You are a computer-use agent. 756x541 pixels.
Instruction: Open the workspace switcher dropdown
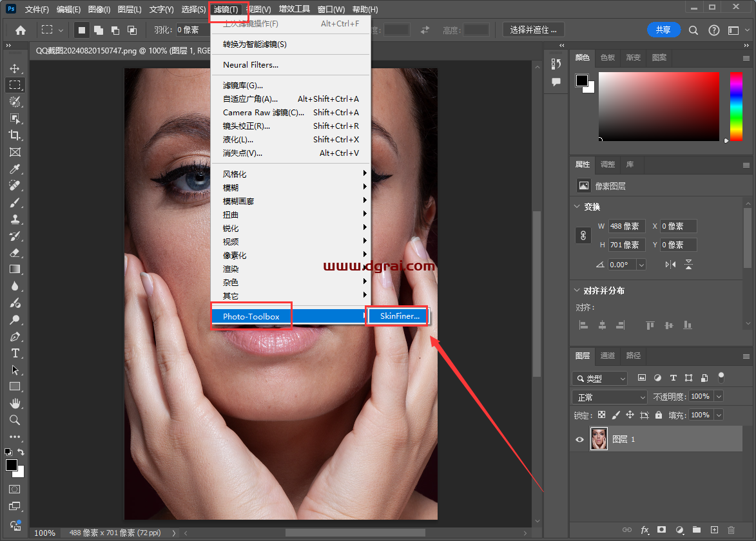coord(738,30)
